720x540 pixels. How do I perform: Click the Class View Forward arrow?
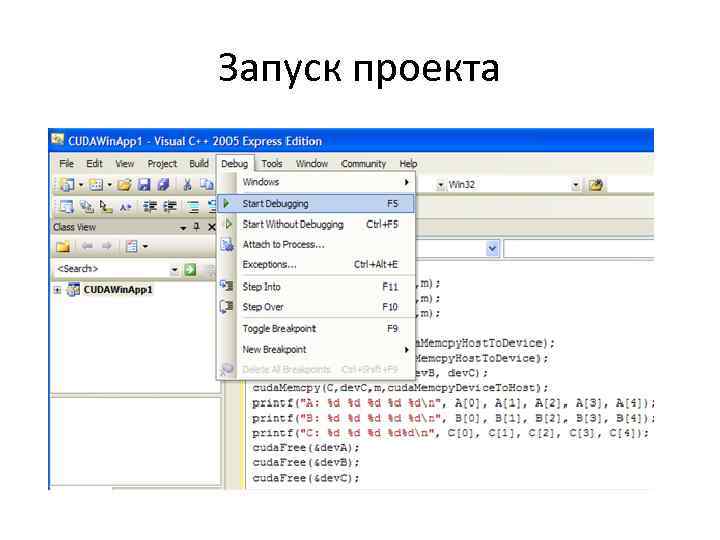tap(107, 246)
